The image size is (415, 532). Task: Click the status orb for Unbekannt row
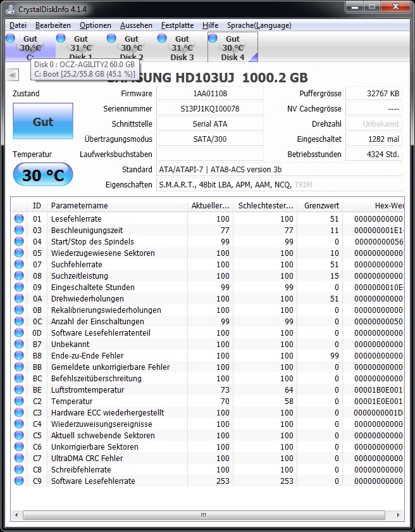pyautogui.click(x=19, y=344)
